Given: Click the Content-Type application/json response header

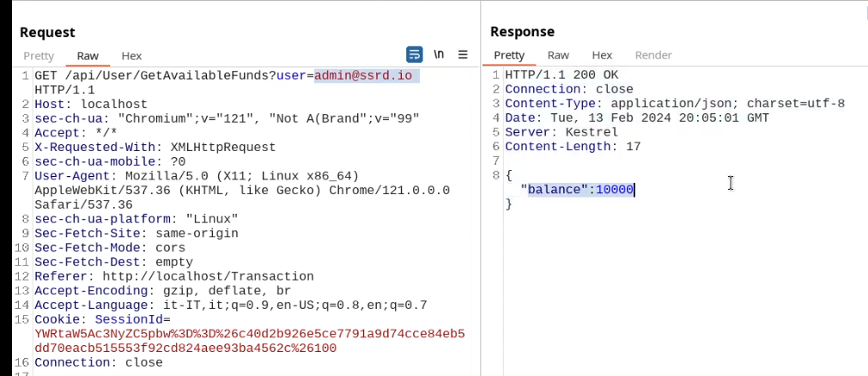Looking at the screenshot, I should click(675, 104).
